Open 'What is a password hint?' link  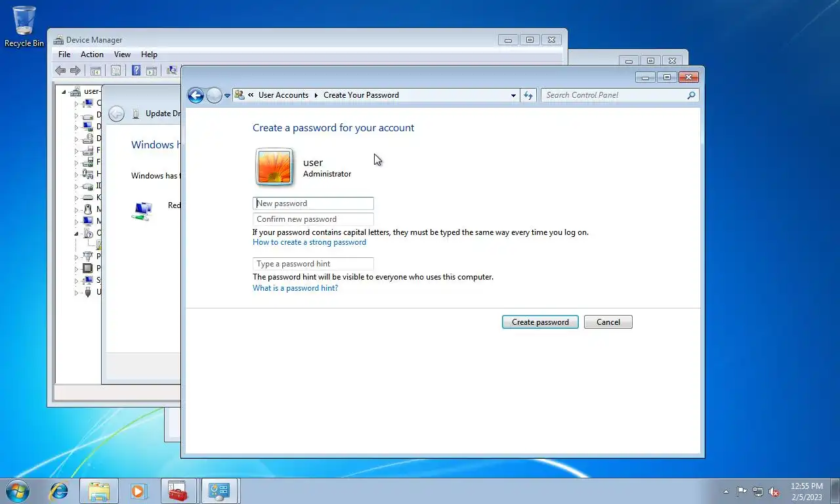pos(295,288)
